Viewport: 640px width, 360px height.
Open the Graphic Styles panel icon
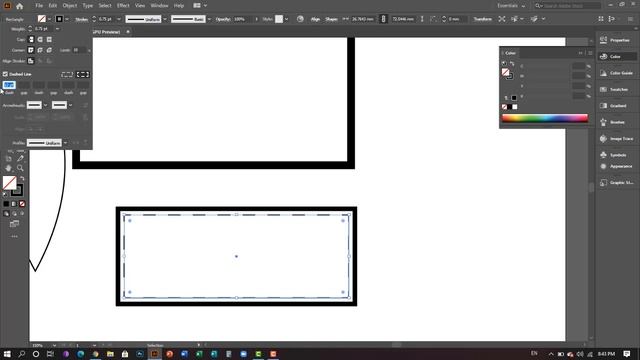pyautogui.click(x=603, y=182)
